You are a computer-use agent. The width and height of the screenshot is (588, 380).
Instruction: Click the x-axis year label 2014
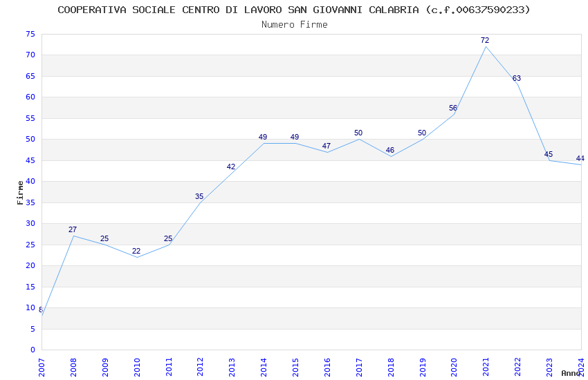[x=264, y=368]
